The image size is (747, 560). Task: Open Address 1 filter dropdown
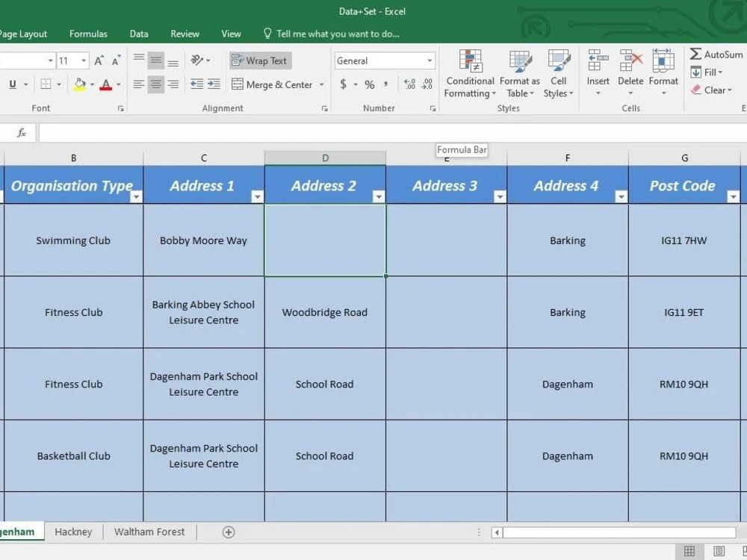pos(257,196)
